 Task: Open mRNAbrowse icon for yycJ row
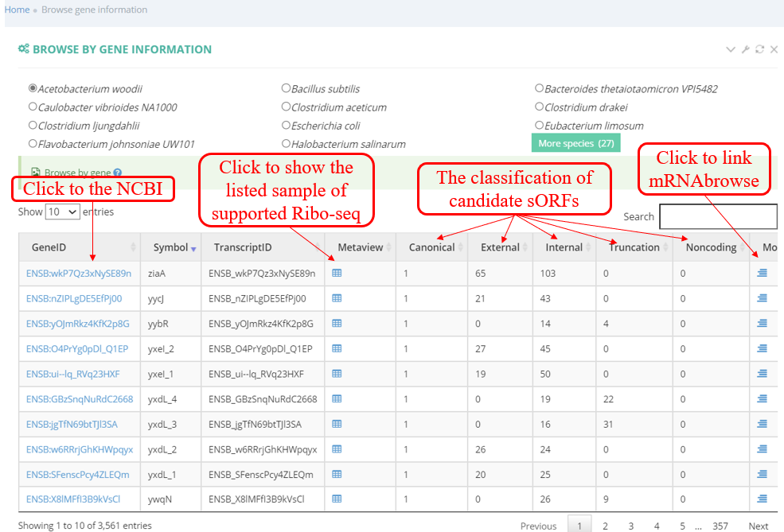pos(762,298)
